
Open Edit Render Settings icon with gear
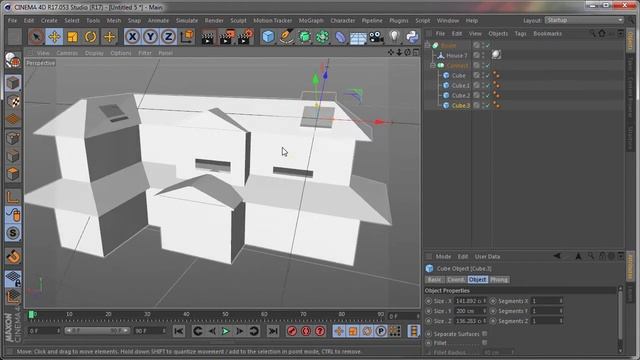tap(245, 37)
